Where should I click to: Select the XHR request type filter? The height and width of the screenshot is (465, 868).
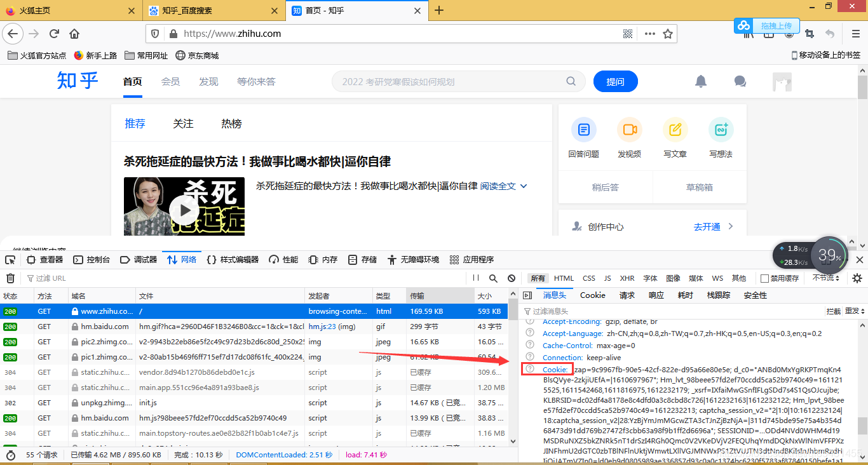627,278
